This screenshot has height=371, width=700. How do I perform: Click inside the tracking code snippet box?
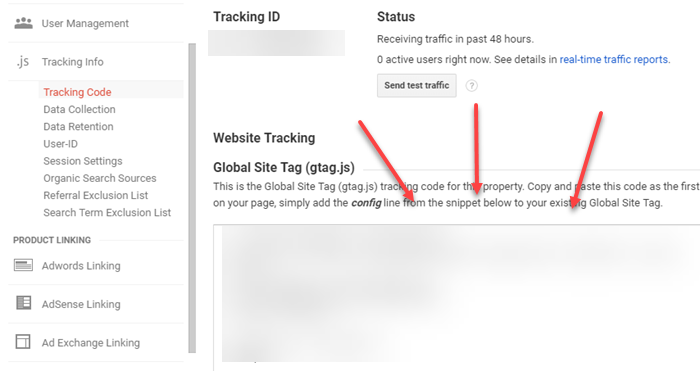[x=456, y=297]
